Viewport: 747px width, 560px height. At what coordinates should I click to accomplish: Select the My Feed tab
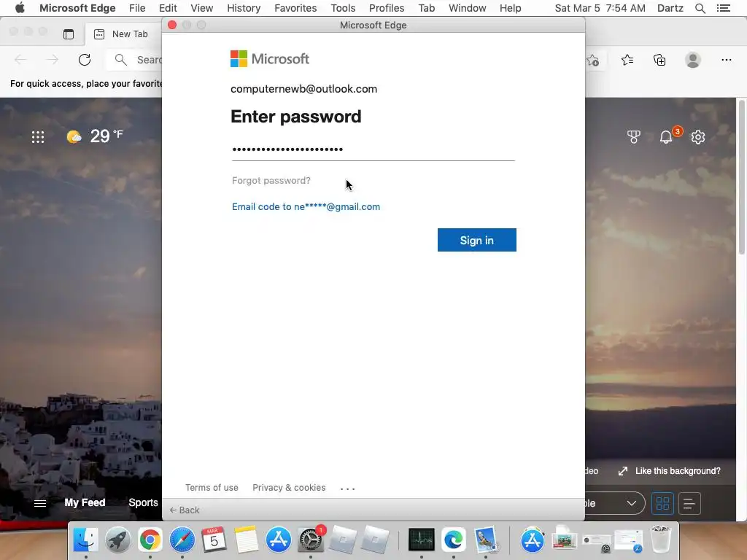85,503
